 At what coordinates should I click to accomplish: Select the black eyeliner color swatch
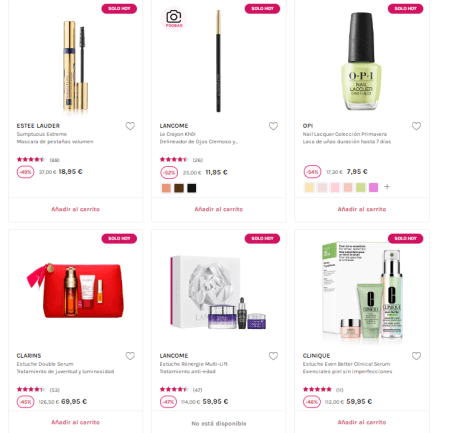192,188
